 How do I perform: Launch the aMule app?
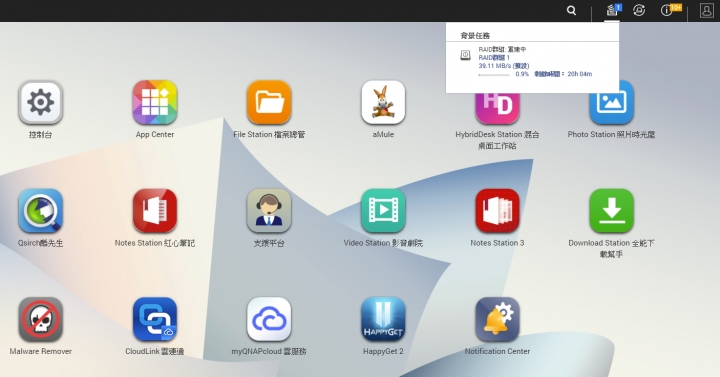click(383, 103)
